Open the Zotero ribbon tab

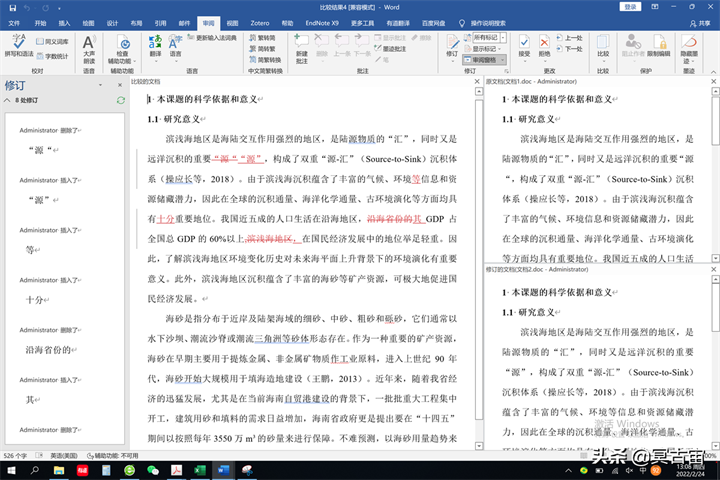tap(260, 21)
